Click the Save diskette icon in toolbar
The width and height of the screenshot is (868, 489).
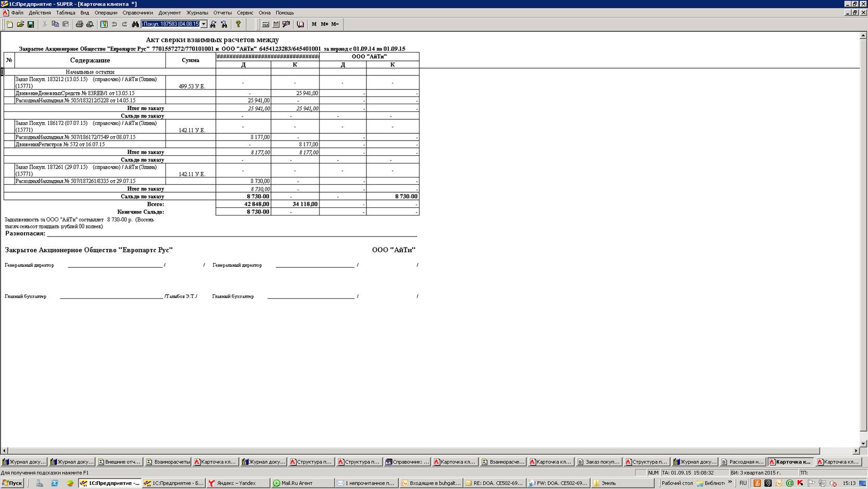click(x=31, y=24)
